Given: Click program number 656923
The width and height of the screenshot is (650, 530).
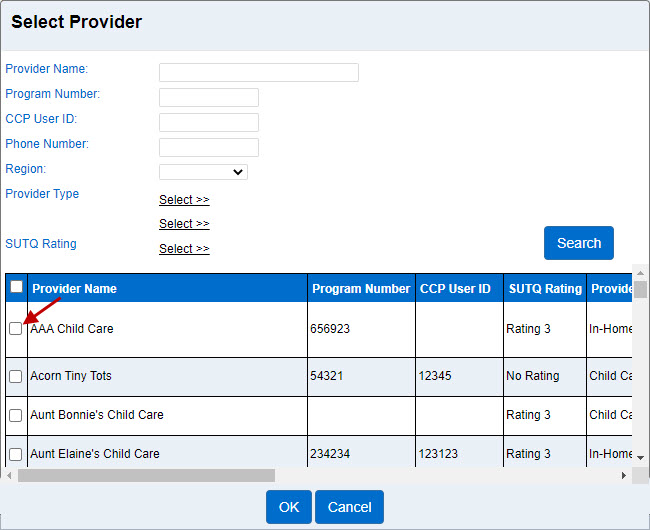Looking at the screenshot, I should click(330, 329).
